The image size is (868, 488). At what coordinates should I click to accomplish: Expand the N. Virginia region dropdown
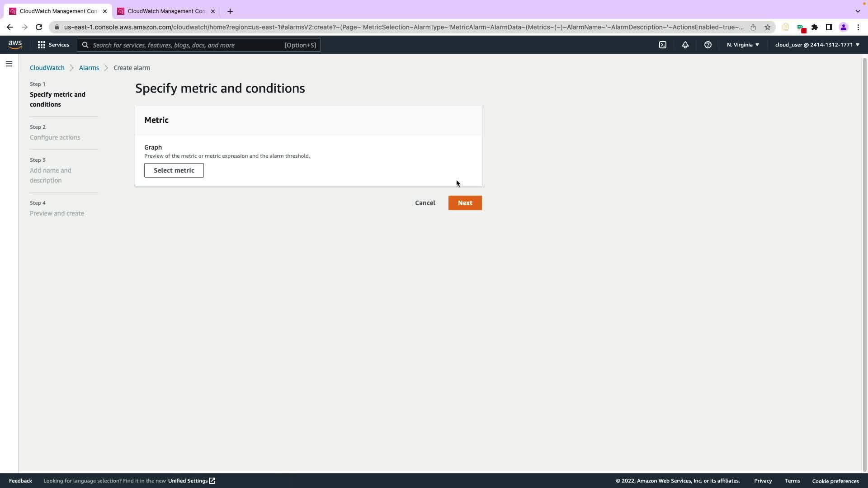click(743, 45)
